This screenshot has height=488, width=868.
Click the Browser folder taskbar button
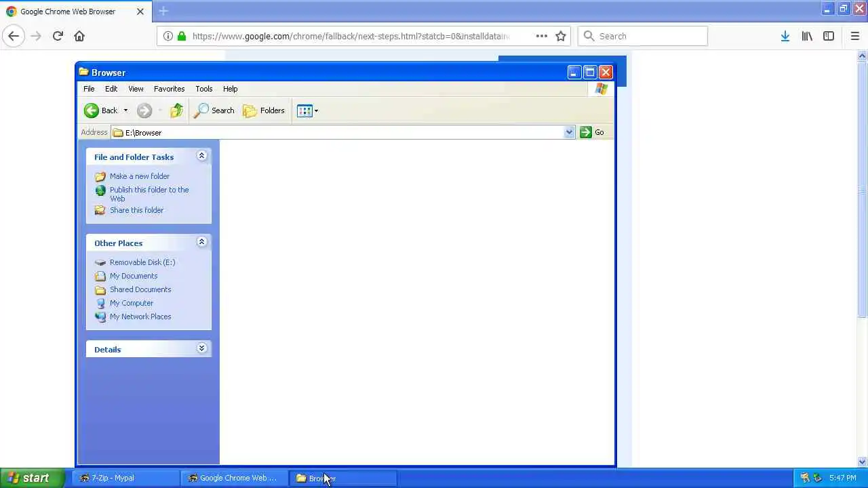(x=344, y=478)
